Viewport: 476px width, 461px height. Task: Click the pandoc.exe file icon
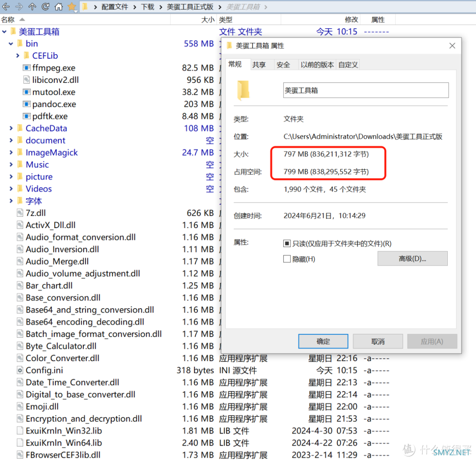27,104
